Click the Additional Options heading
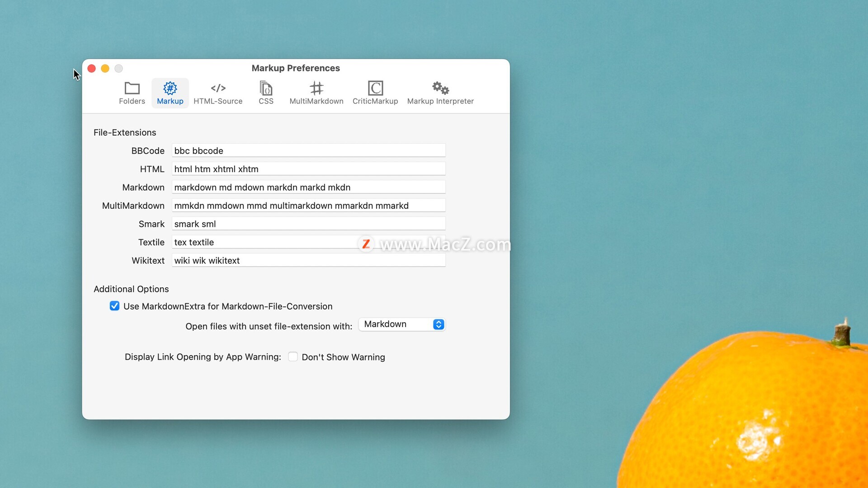 click(131, 289)
